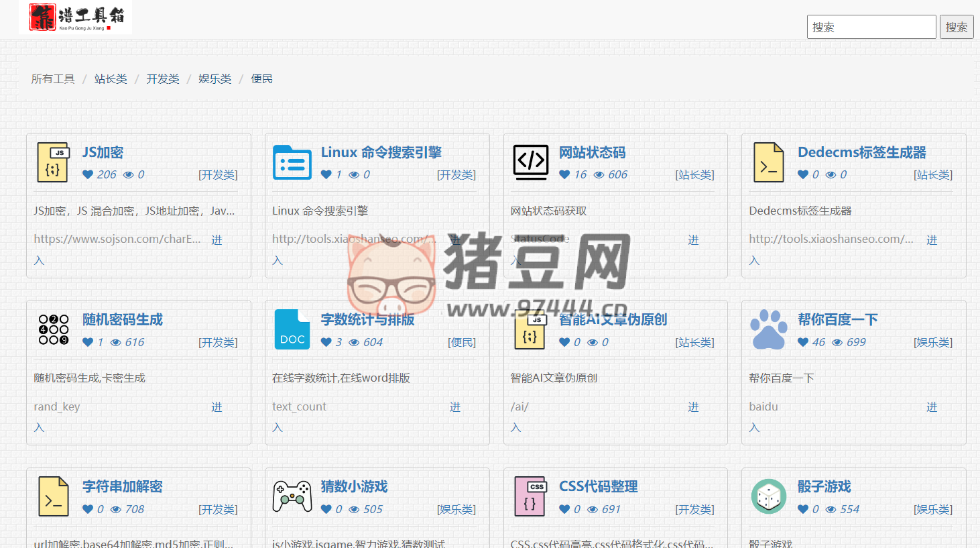Click the 靠谱工具箱 site logo
The width and height of the screenshot is (980, 548).
(x=74, y=17)
